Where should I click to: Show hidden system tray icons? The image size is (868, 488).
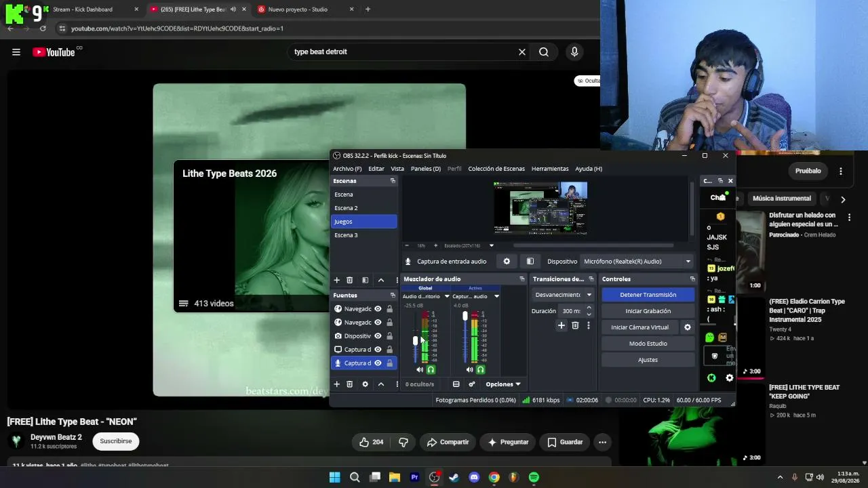780,477
